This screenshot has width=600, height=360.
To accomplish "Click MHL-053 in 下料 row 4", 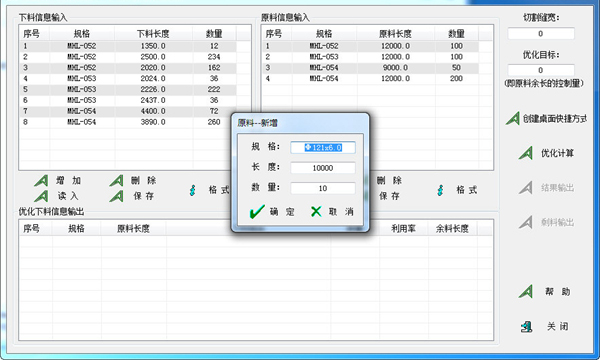I will (x=82, y=78).
